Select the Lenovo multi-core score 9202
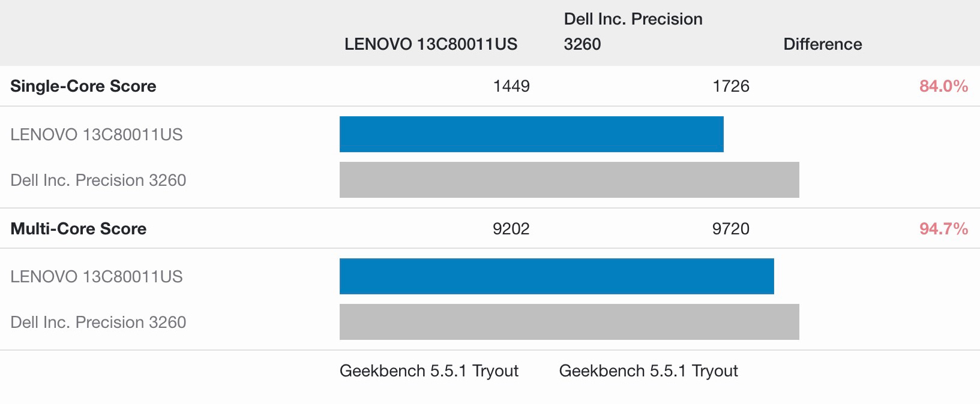 coord(511,229)
